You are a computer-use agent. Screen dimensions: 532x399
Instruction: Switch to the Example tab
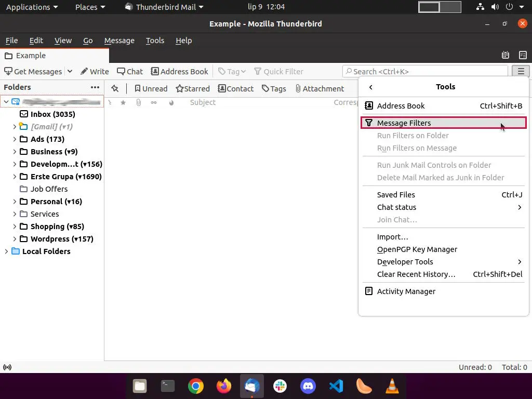point(54,56)
